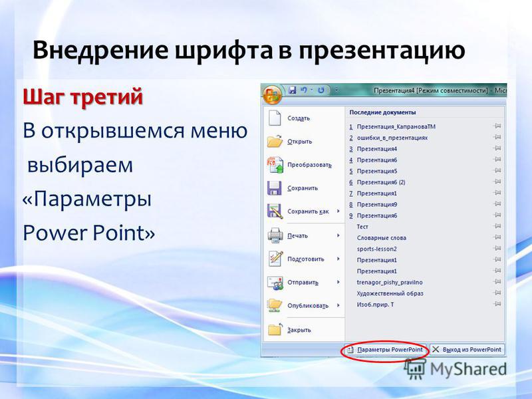The width and height of the screenshot is (532, 399).
Task: Open recent document Словарные слова
Action: tap(381, 238)
